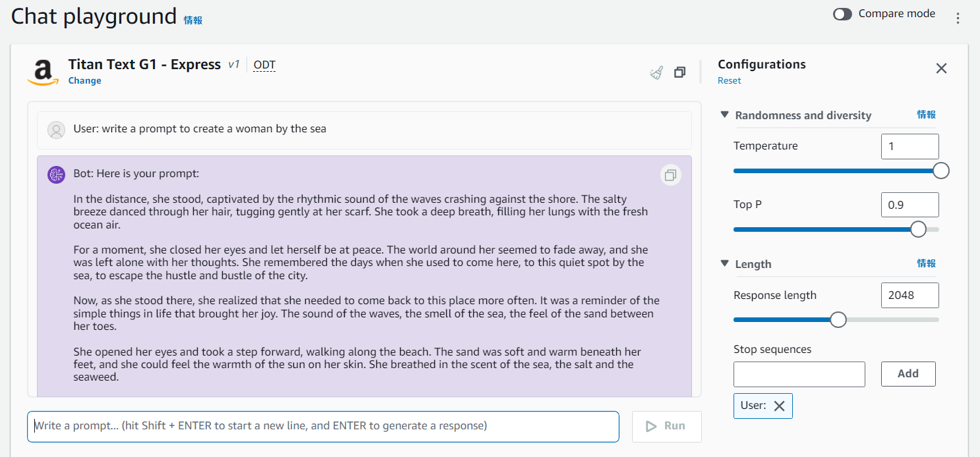980x457 pixels.
Task: Click the clear chat broom icon
Action: point(656,72)
